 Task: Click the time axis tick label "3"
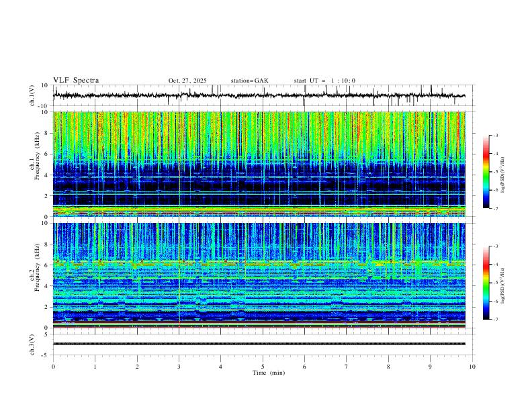[x=179, y=367]
